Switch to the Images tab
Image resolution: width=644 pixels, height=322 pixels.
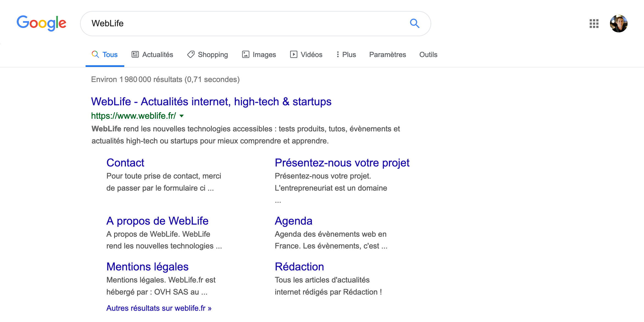pyautogui.click(x=259, y=55)
